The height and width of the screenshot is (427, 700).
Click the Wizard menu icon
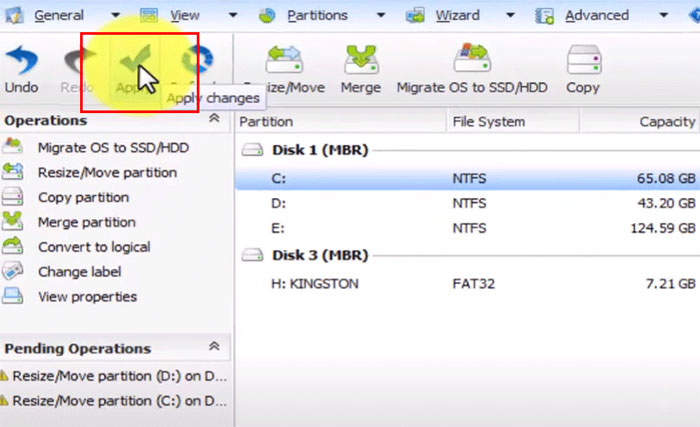tap(415, 16)
